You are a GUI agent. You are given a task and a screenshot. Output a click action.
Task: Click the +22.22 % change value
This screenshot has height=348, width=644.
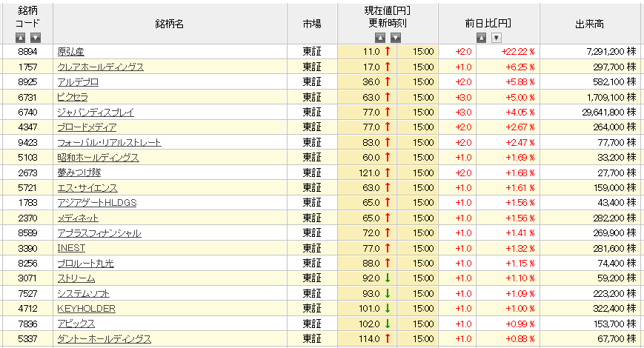coord(518,52)
